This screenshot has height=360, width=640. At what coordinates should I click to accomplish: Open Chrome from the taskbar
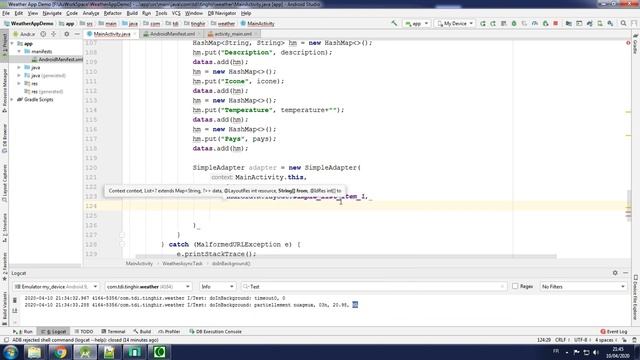[x=60, y=352]
